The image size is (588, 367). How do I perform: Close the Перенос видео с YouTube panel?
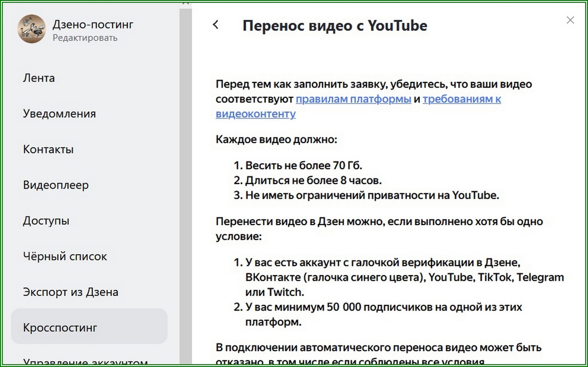click(x=570, y=20)
